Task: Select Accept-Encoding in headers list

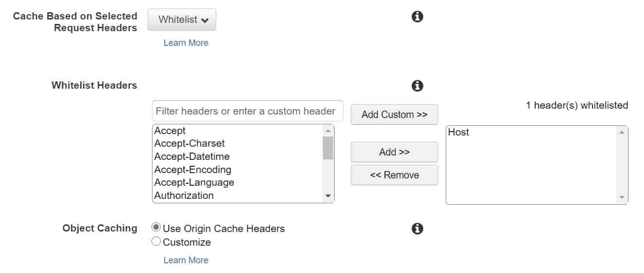Action: (x=193, y=170)
